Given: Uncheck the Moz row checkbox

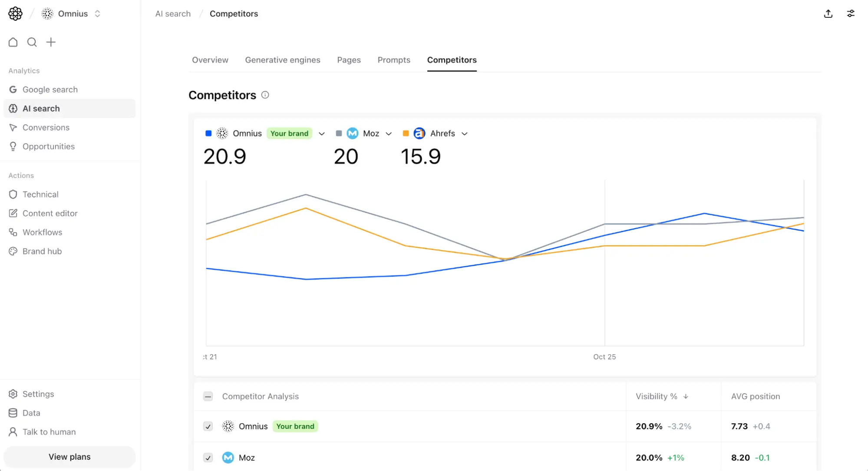Looking at the screenshot, I should coord(208,458).
